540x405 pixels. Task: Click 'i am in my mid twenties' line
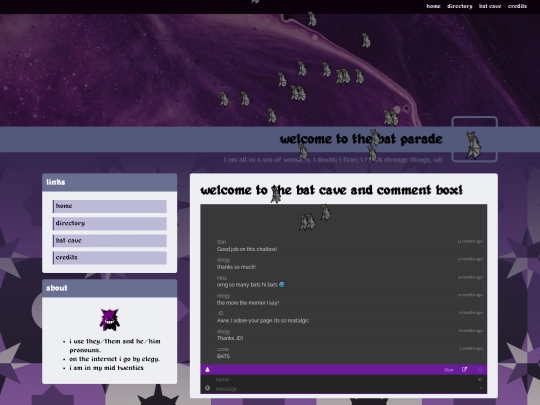coord(106,368)
